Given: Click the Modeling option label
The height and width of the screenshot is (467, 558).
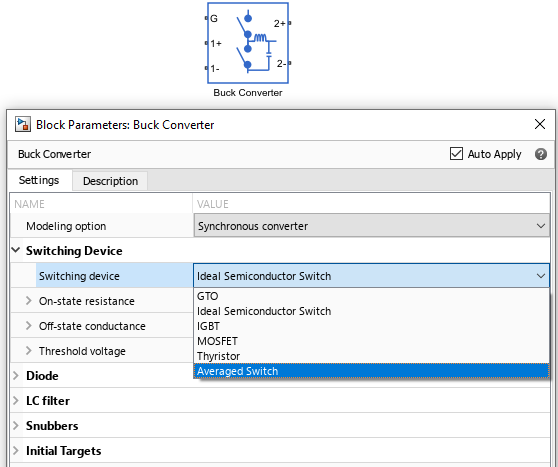Looking at the screenshot, I should tap(66, 226).
